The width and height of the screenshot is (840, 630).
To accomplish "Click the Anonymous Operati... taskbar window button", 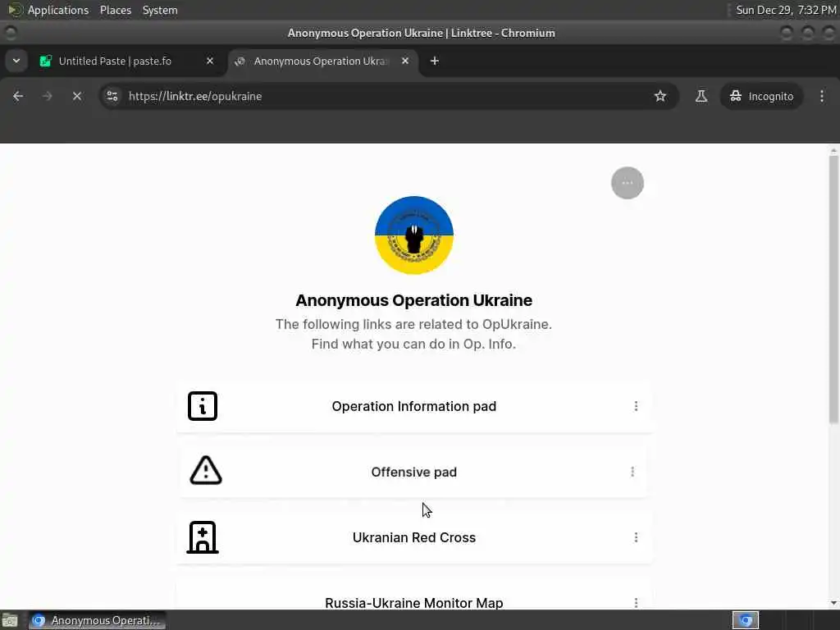I will [97, 621].
